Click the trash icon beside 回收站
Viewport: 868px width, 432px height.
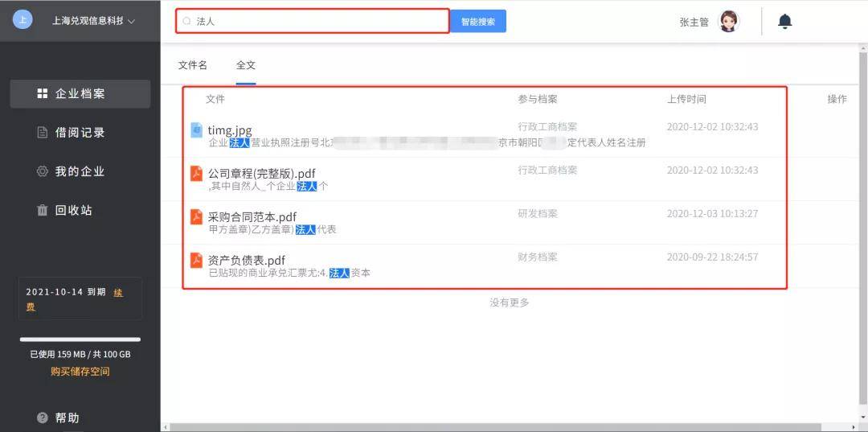pos(42,211)
